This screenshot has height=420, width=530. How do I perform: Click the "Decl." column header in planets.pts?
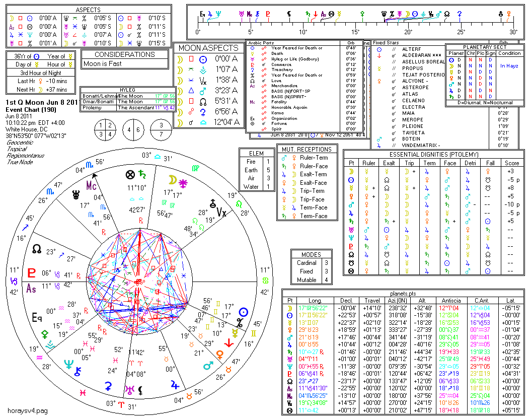(x=346, y=300)
